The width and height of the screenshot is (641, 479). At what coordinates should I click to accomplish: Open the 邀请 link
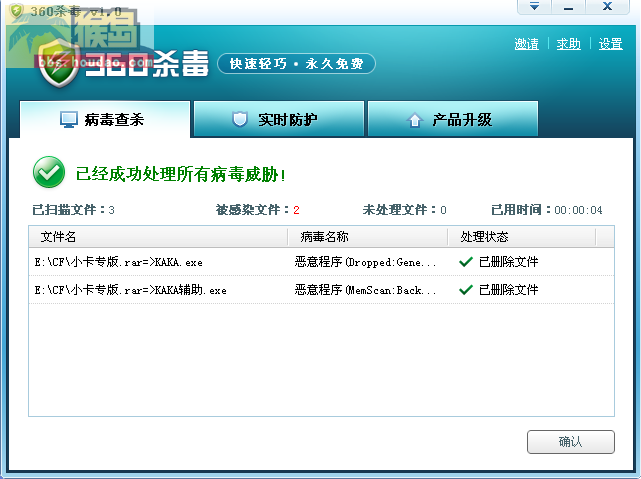(527, 44)
